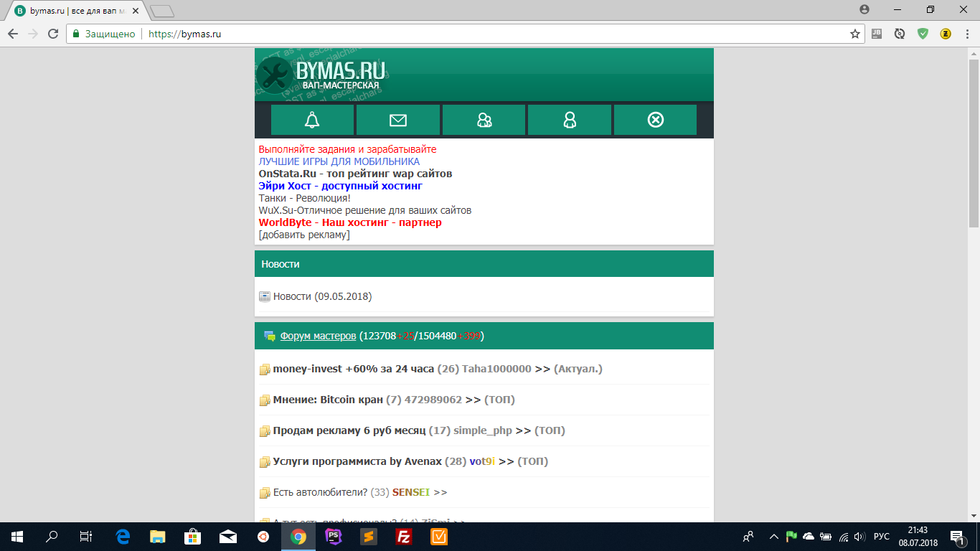Bookmark page with the star icon
Image resolution: width=980 pixels, height=551 pixels.
(854, 34)
